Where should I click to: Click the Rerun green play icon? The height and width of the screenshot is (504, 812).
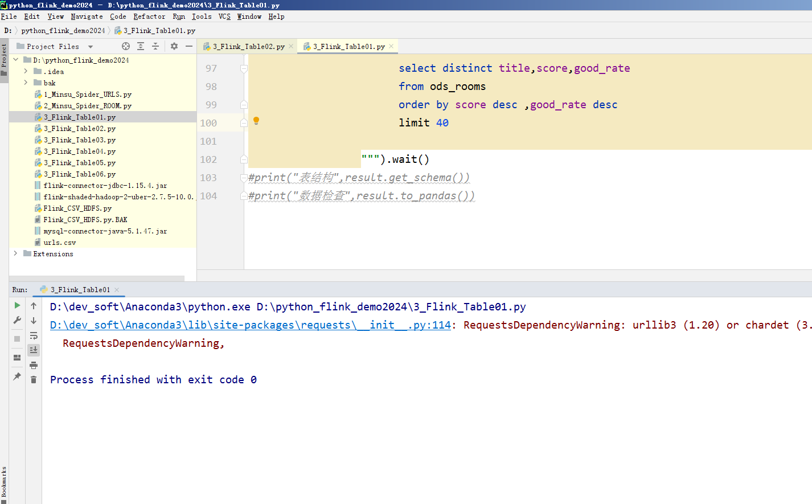coord(17,306)
